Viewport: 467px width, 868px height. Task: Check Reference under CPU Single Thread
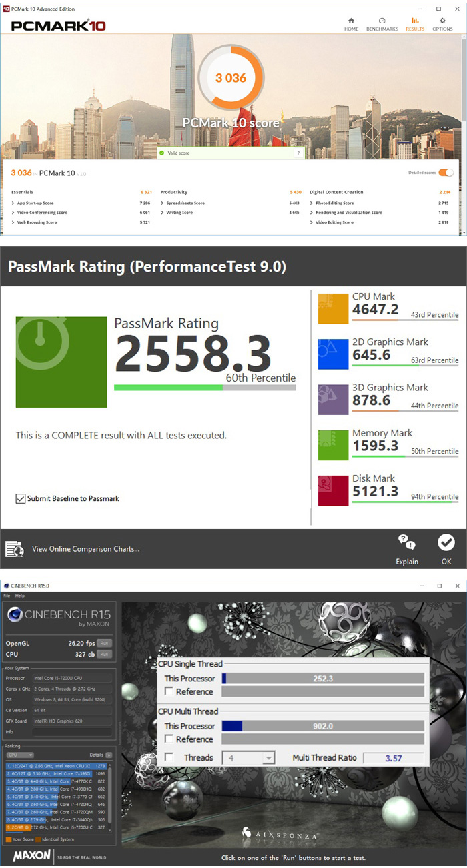click(169, 691)
